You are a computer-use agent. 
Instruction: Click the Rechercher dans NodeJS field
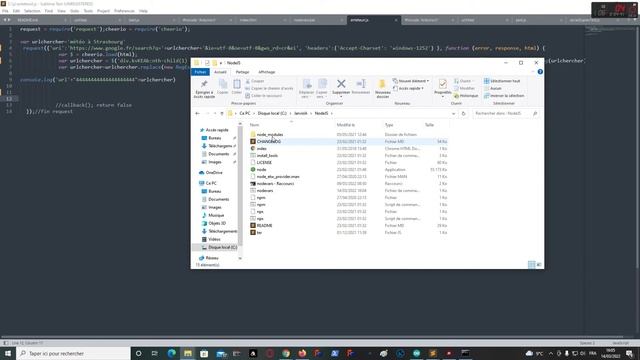click(505, 113)
